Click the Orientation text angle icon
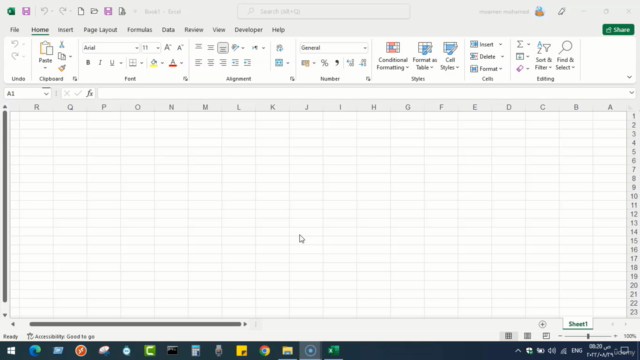 click(236, 48)
